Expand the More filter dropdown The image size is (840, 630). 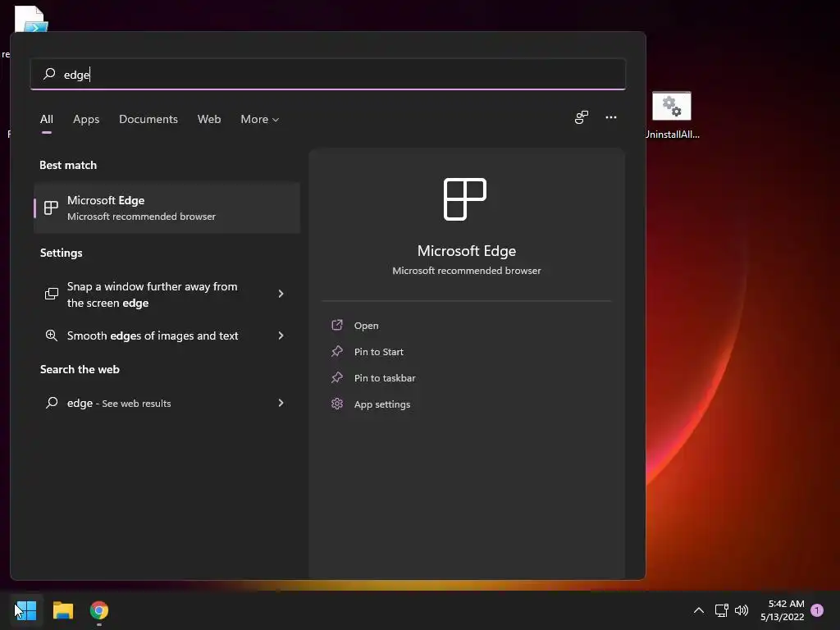pyautogui.click(x=260, y=119)
